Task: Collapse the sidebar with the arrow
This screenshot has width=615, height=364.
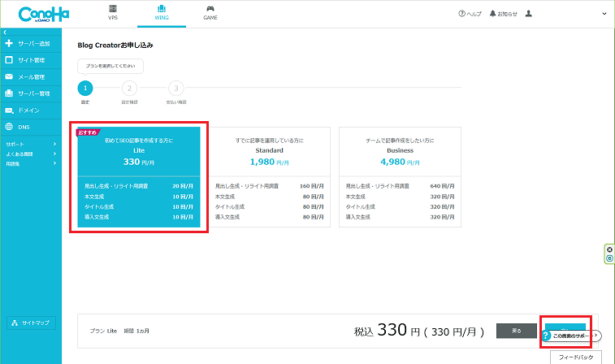Action: (5, 32)
